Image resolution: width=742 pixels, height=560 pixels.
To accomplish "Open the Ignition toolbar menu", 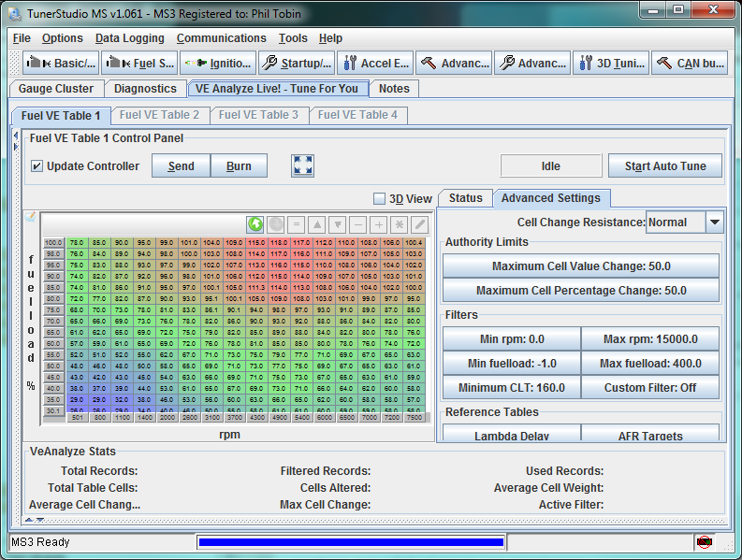I will (216, 64).
